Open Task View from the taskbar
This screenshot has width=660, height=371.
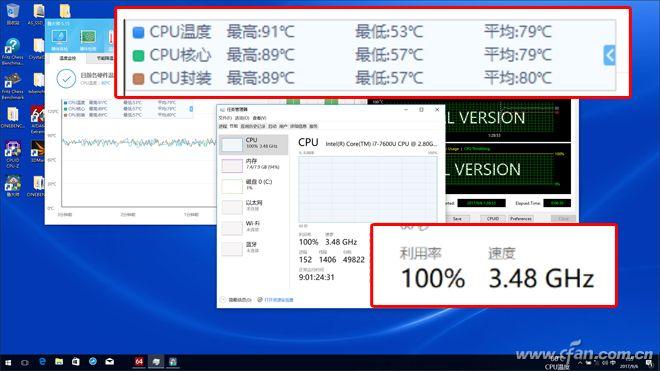[x=25, y=362]
